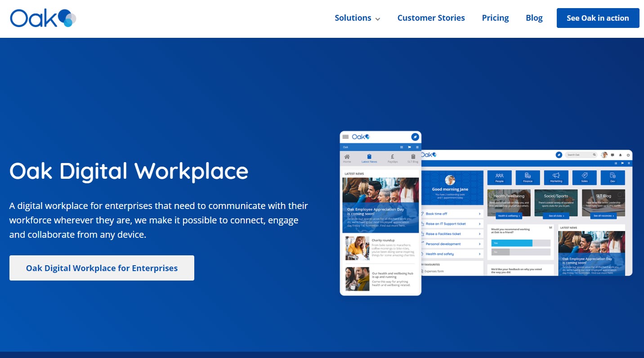Click the Home icon in mobile preview
The height and width of the screenshot is (358, 644).
(x=347, y=157)
